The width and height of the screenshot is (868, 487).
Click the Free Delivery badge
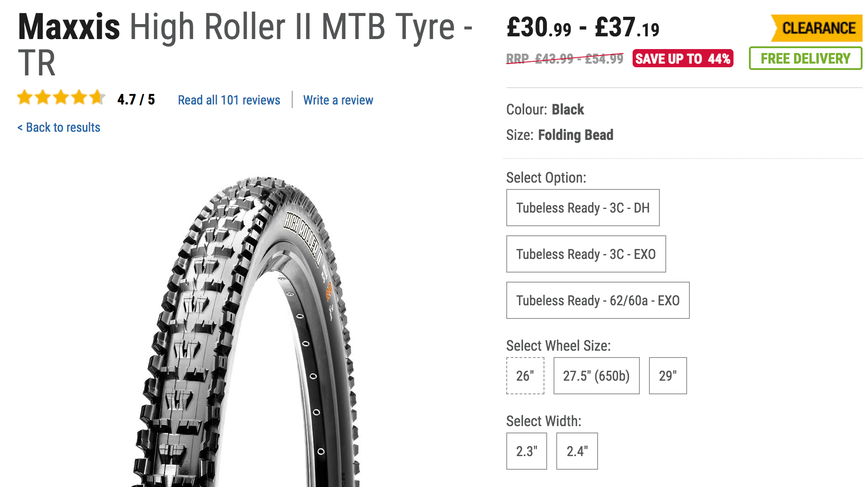tap(805, 59)
